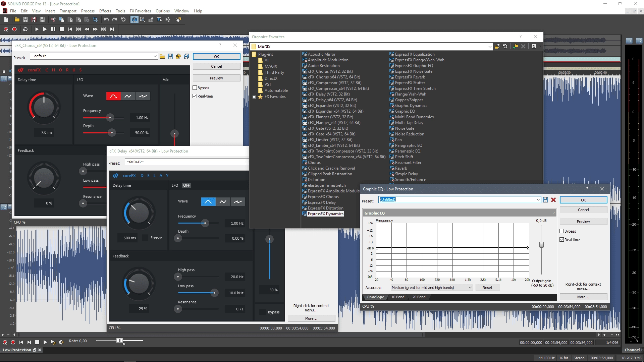
Task: Click OK in the Graphic EQ dialog
Action: coord(583,200)
